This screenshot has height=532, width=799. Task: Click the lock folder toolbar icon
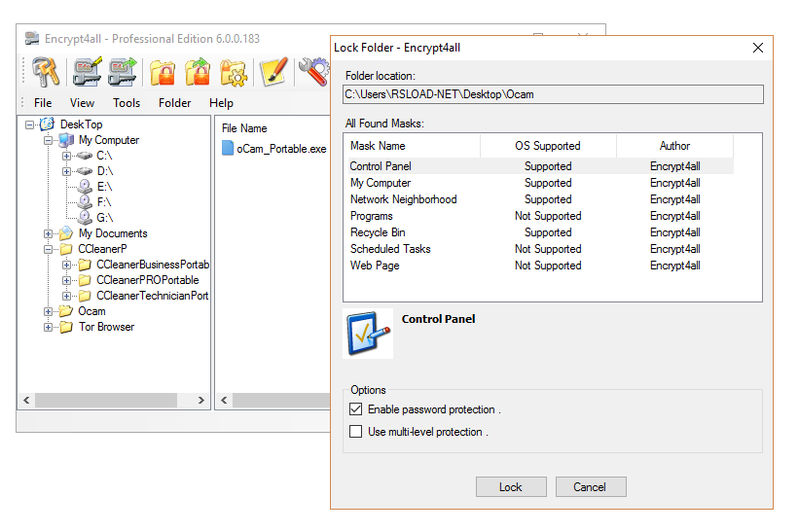163,72
